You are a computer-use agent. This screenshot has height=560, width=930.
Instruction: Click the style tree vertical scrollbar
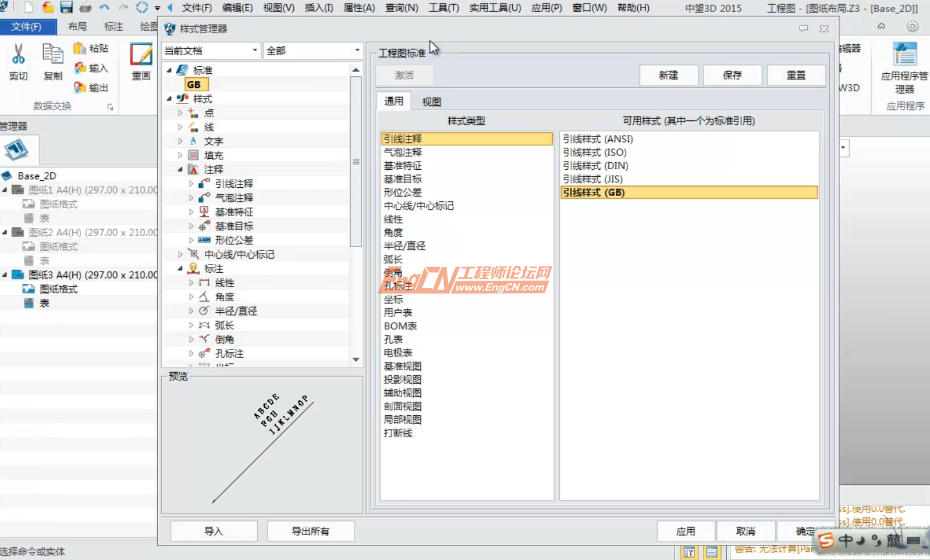[x=356, y=162]
